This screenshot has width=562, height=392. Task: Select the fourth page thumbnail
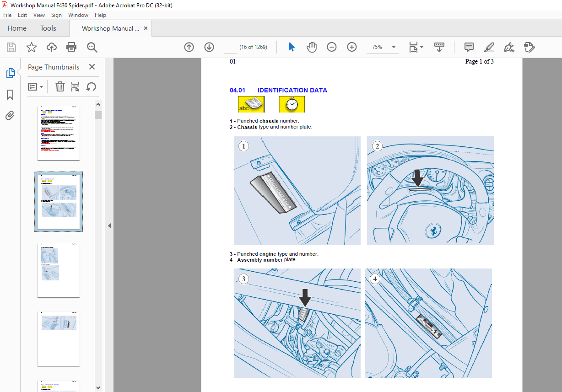(59, 339)
